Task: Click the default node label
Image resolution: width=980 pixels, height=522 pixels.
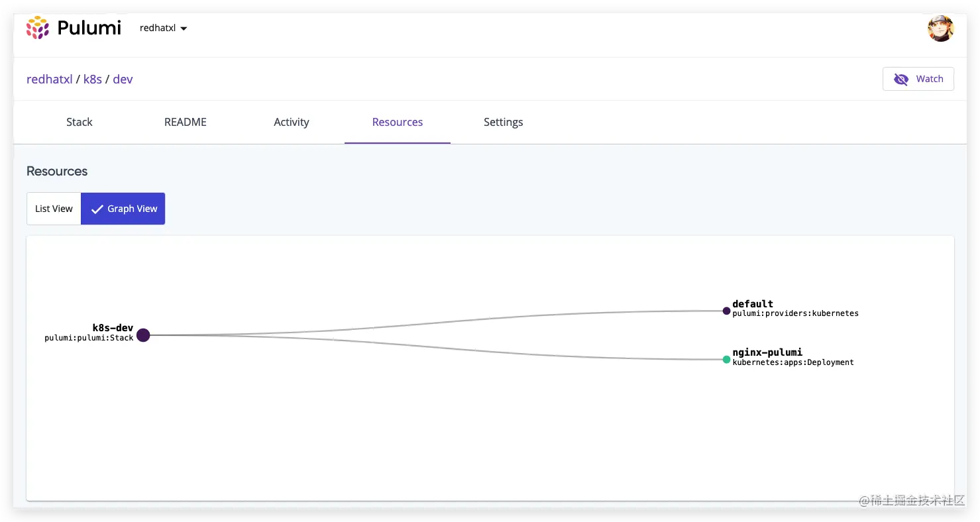Action: (753, 304)
